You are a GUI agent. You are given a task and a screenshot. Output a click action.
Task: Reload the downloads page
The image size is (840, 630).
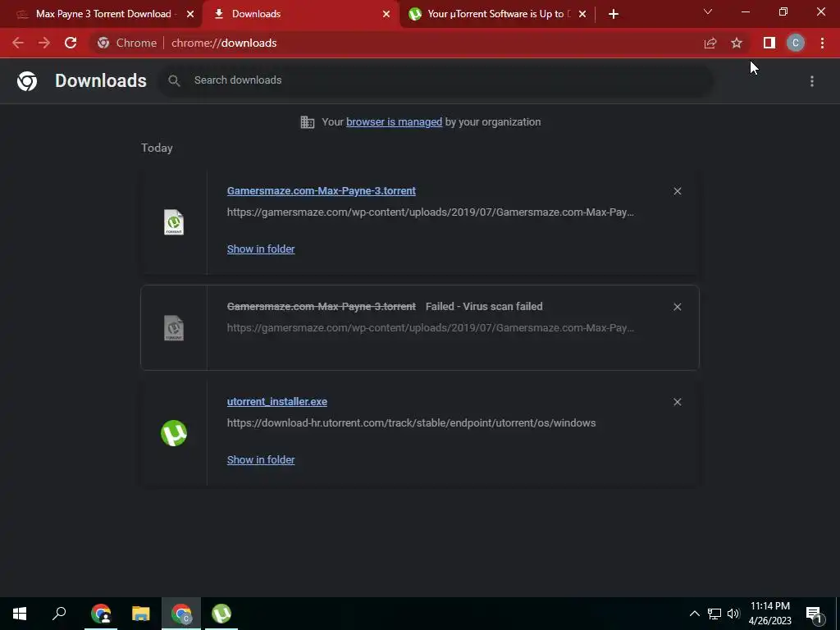[x=71, y=43]
